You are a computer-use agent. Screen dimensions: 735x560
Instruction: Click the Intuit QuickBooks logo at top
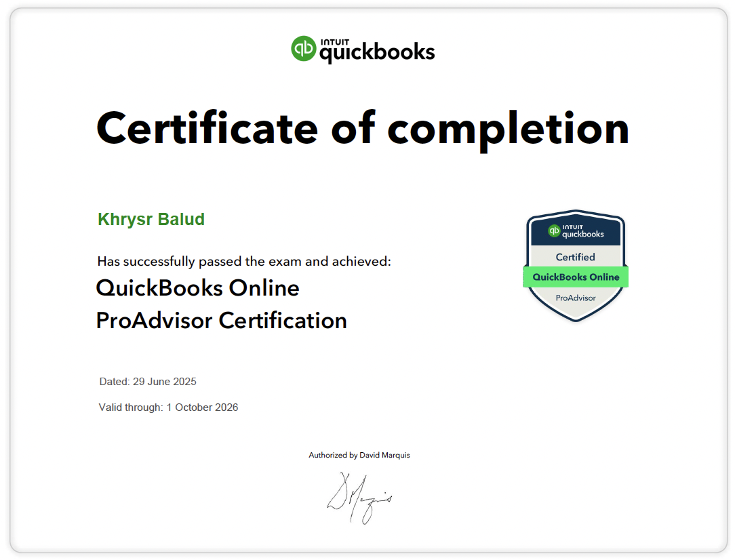(x=363, y=48)
